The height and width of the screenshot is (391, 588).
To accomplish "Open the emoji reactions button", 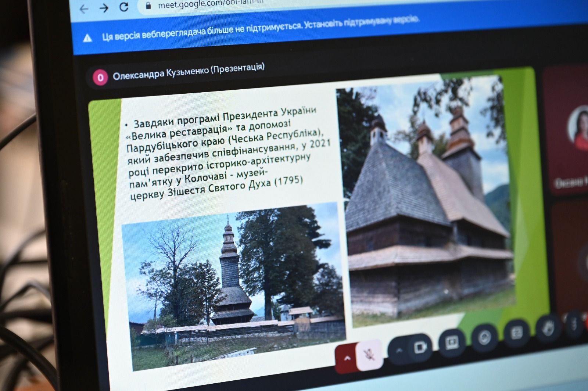I will point(484,338).
